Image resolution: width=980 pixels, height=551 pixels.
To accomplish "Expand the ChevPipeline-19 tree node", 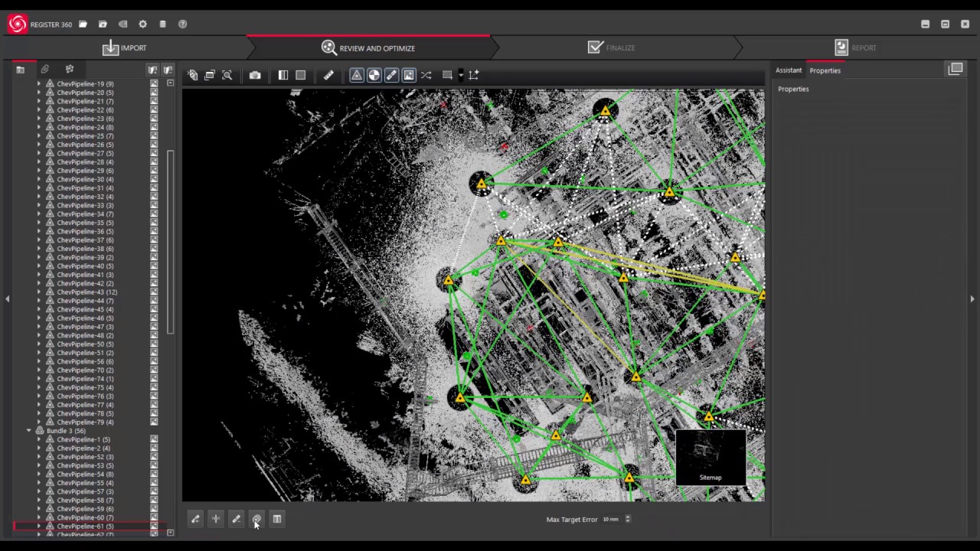I will click(39, 84).
